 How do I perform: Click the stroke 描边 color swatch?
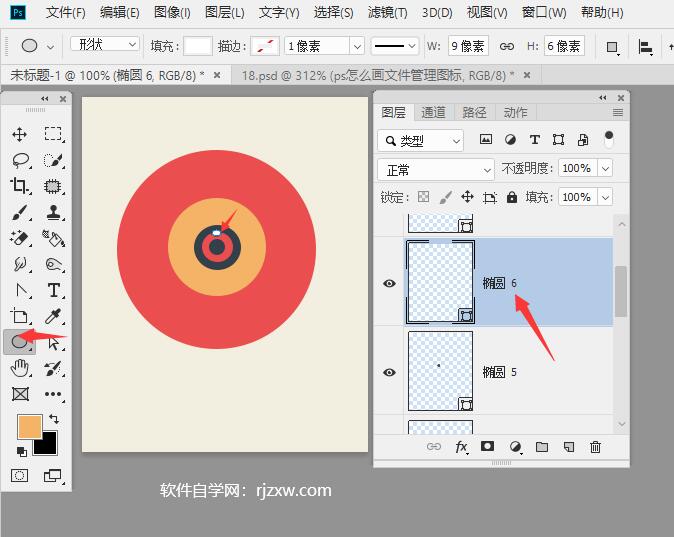click(265, 46)
